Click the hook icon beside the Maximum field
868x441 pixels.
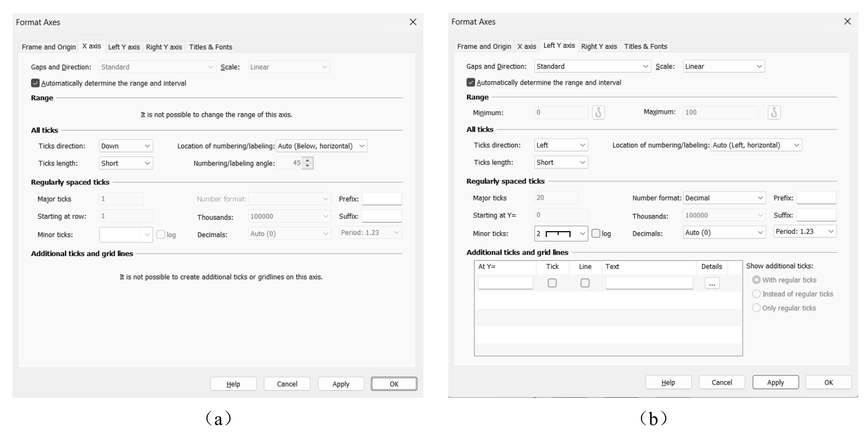(x=774, y=112)
